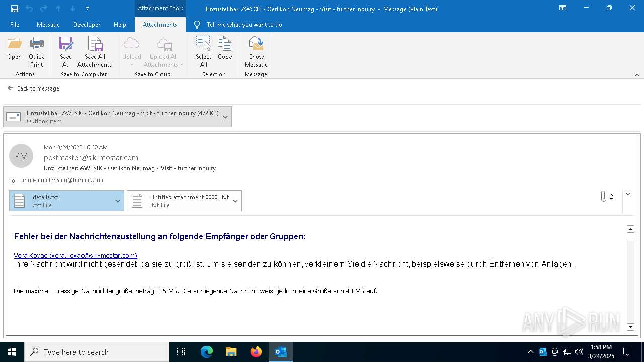Image resolution: width=644 pixels, height=362 pixels.
Task: Click the PM sender avatar
Action: 21,156
